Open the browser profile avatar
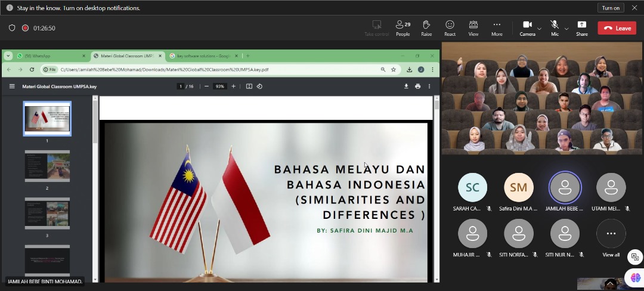This screenshot has height=291, width=644. pos(421,69)
